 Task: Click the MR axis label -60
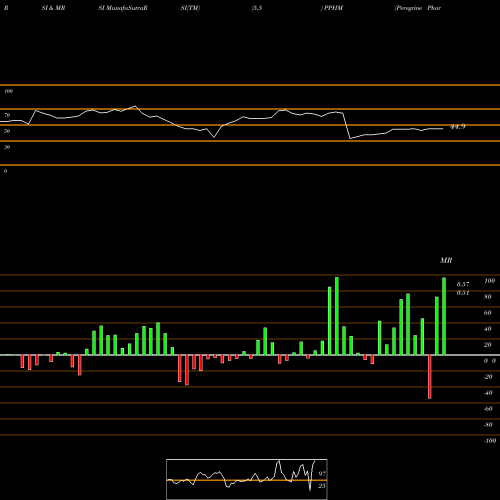pyautogui.click(x=488, y=409)
